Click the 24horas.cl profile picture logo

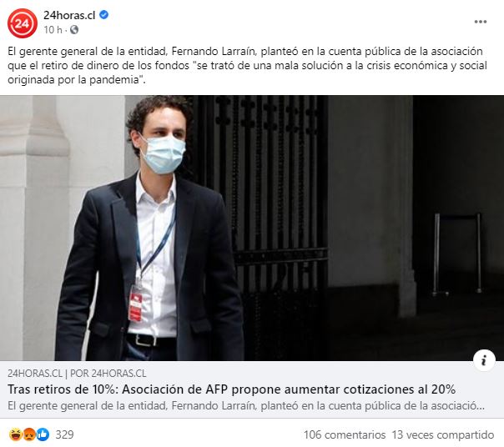pos(23,23)
